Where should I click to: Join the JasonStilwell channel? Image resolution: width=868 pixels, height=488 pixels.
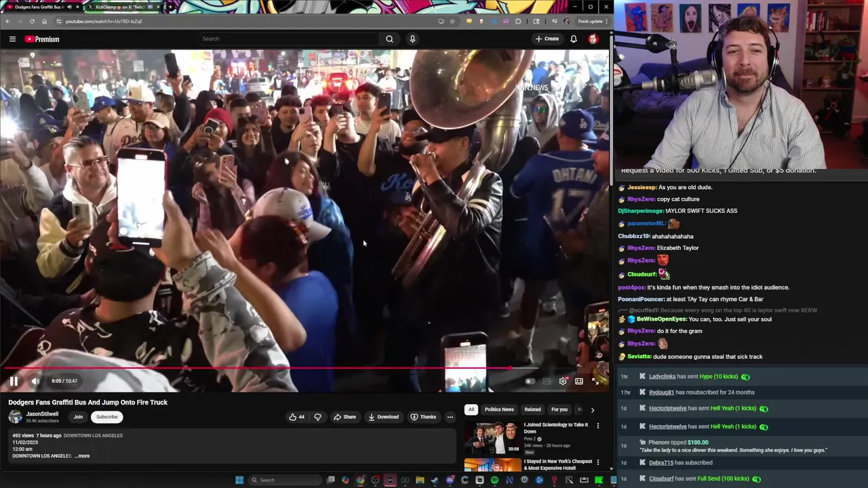click(x=78, y=417)
